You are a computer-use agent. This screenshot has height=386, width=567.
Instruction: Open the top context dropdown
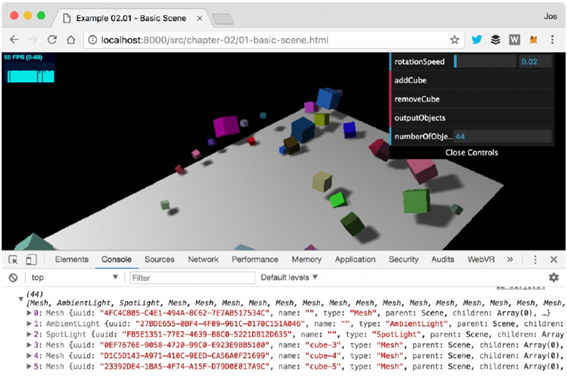tap(74, 277)
